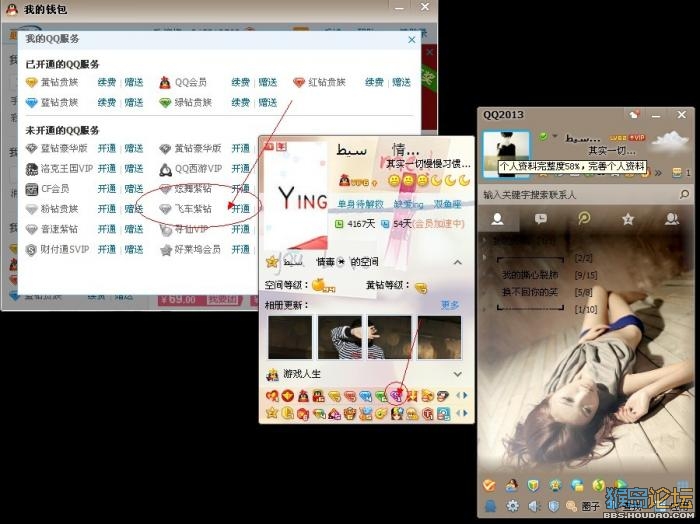Click 开通 for 飞车紫钻
This screenshot has height=524, width=700.
[241, 209]
